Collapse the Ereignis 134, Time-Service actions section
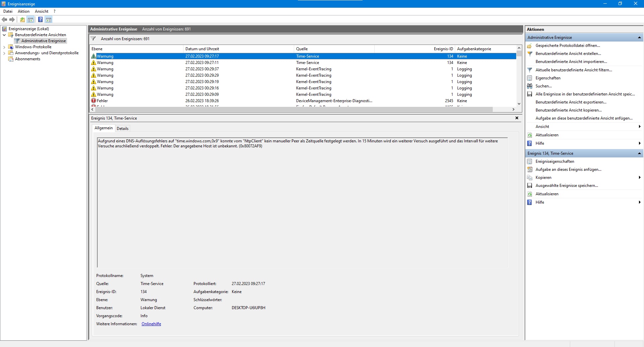The width and height of the screenshot is (644, 347). (639, 153)
